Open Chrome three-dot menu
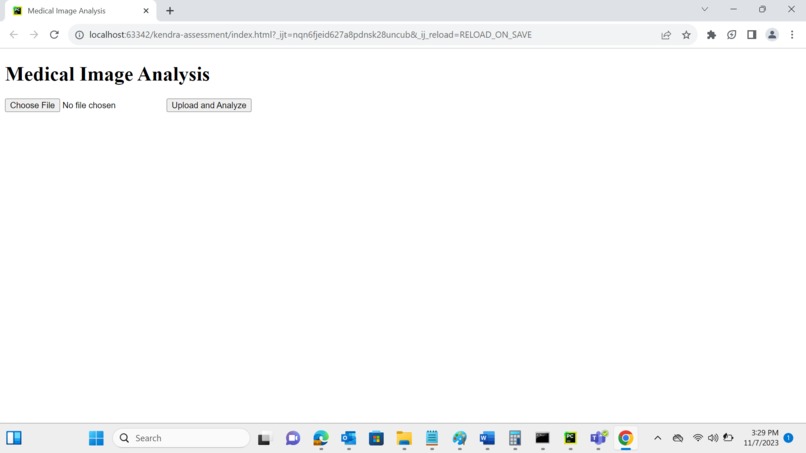This screenshot has width=806, height=453. pyautogui.click(x=792, y=34)
